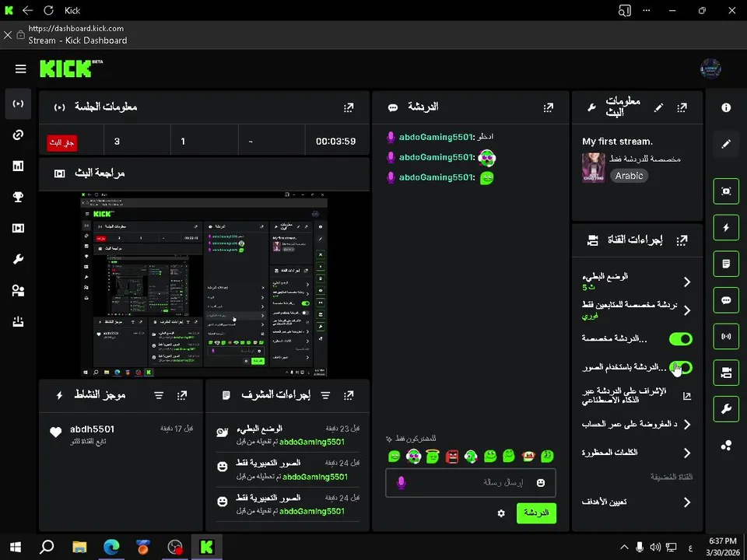This screenshot has width=747, height=560.
Task: Click the three-dots cluster icon in right rail
Action: pos(726,445)
